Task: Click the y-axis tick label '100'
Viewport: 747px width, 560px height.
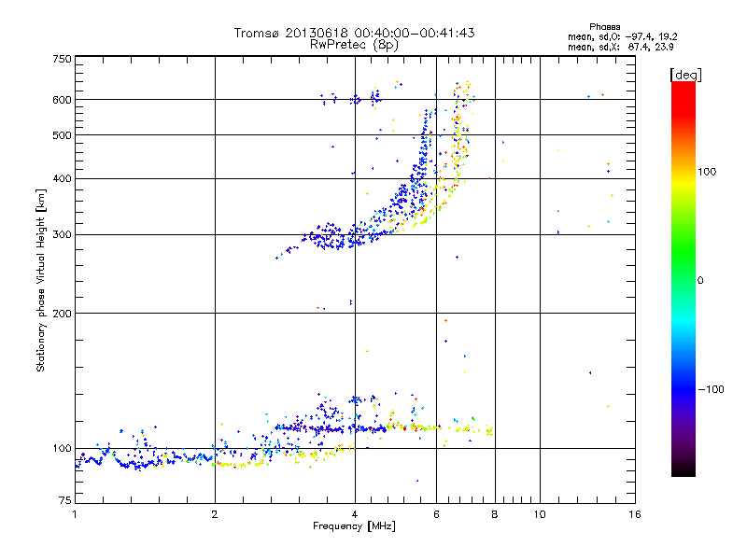Action: [x=62, y=449]
